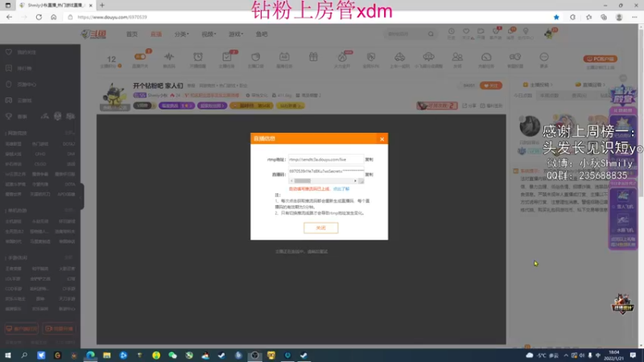Copy the rtmp地址 with its 复制 link

click(369, 159)
